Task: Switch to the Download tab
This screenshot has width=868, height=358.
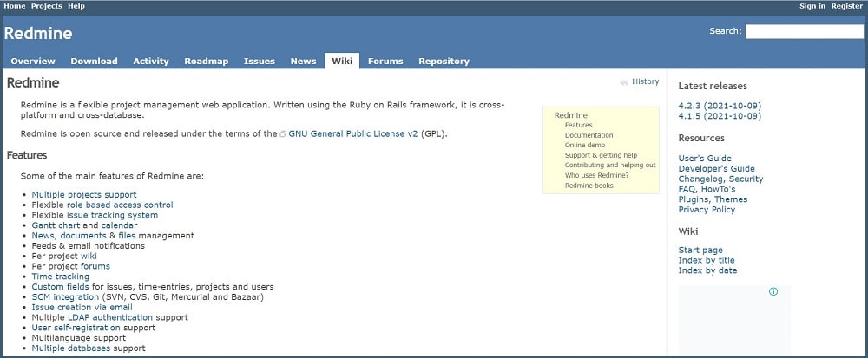Action: (x=94, y=62)
